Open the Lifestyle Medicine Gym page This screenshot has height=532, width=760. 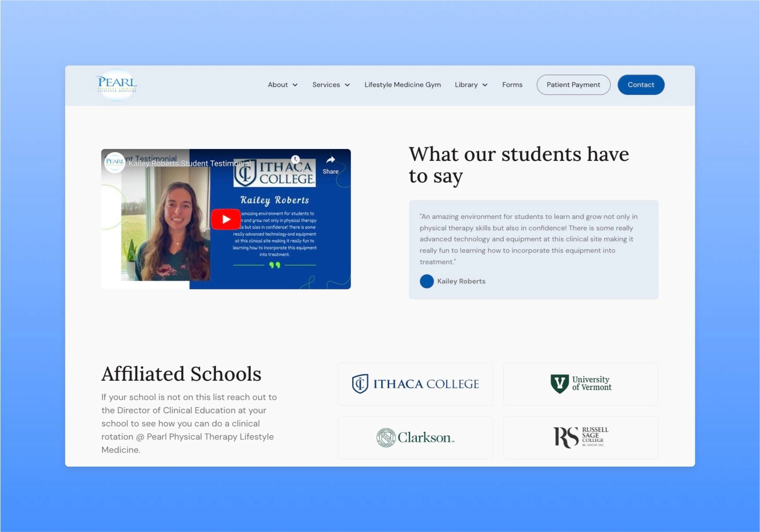pyautogui.click(x=403, y=85)
